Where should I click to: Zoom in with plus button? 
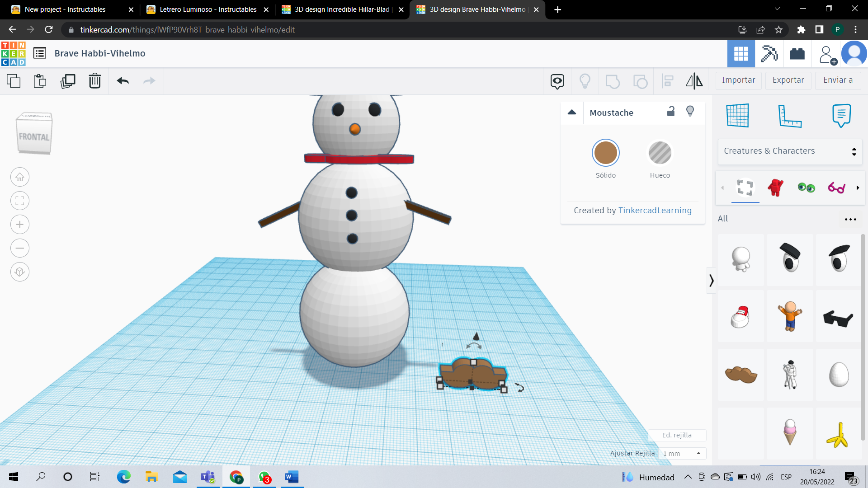[20, 225]
